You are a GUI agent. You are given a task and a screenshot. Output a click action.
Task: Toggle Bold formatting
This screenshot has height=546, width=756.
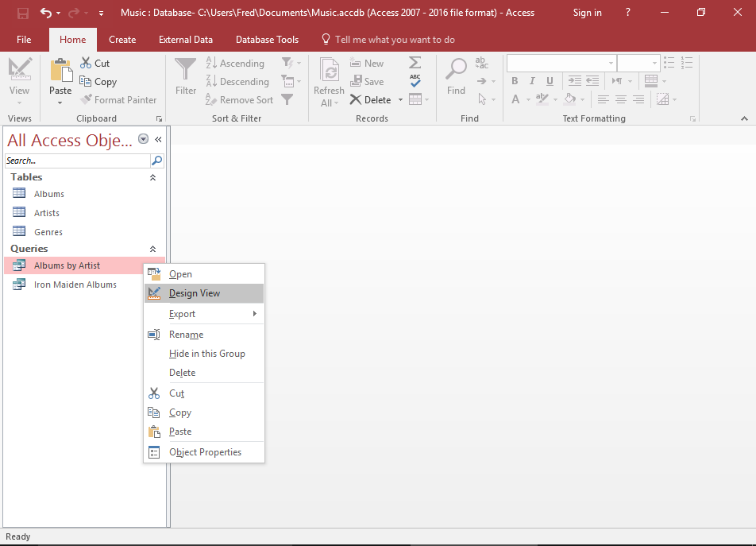[x=515, y=81]
